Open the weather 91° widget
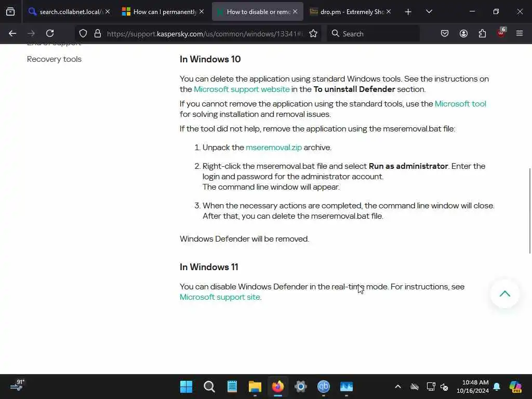The width and height of the screenshot is (532, 399). (17, 386)
